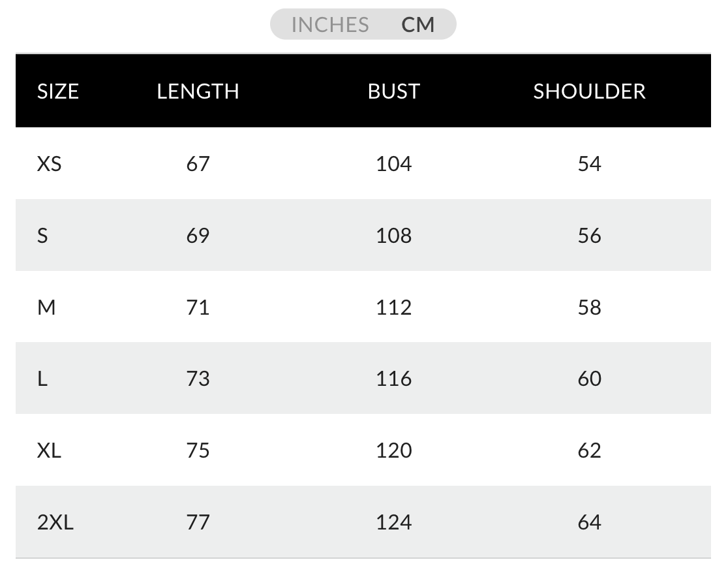Select the XS size row label
The width and height of the screenshot is (728, 568).
tap(50, 163)
